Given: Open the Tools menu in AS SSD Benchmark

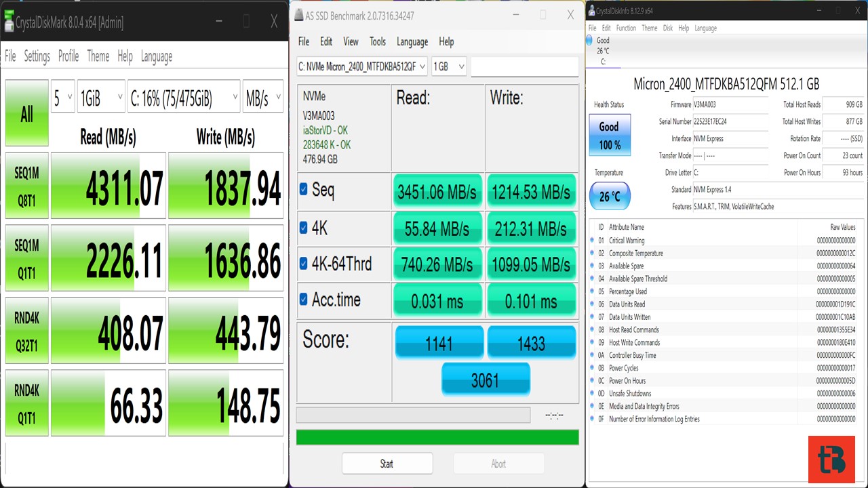Looking at the screenshot, I should pyautogui.click(x=378, y=42).
